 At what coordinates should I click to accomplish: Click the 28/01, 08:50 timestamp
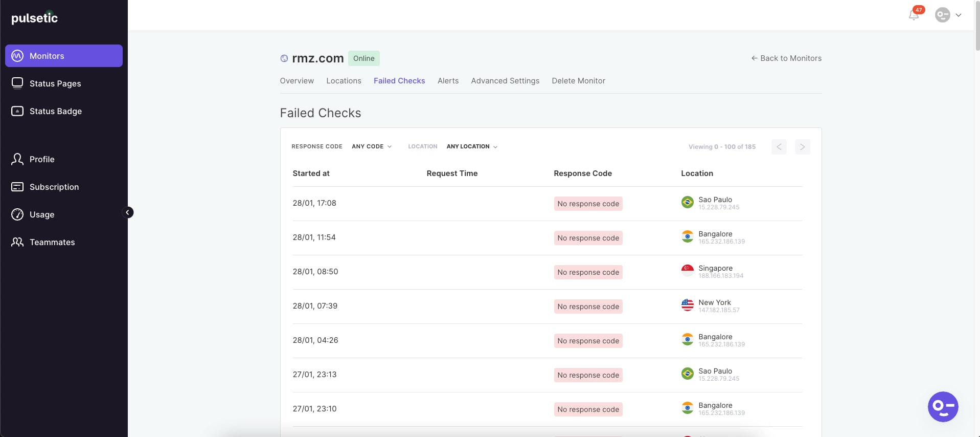tap(315, 272)
